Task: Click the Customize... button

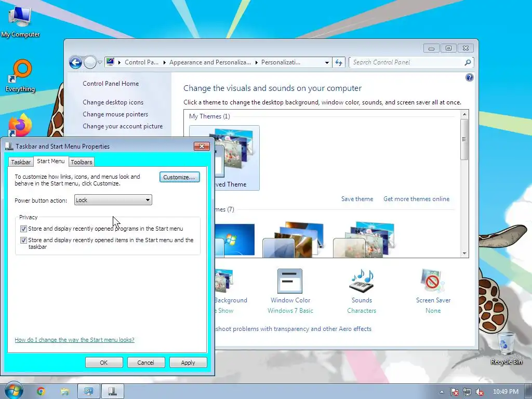Action: [179, 177]
